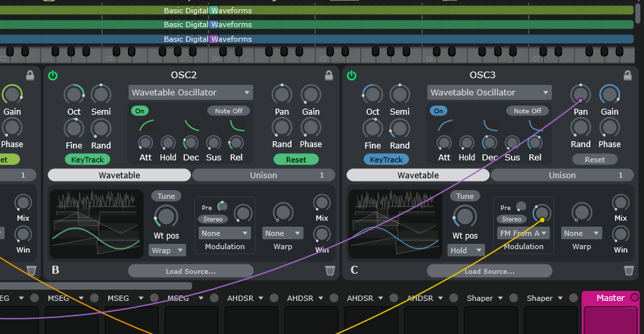This screenshot has height=334, width=644.
Task: Click OSC2 lock icon
Action: (329, 75)
